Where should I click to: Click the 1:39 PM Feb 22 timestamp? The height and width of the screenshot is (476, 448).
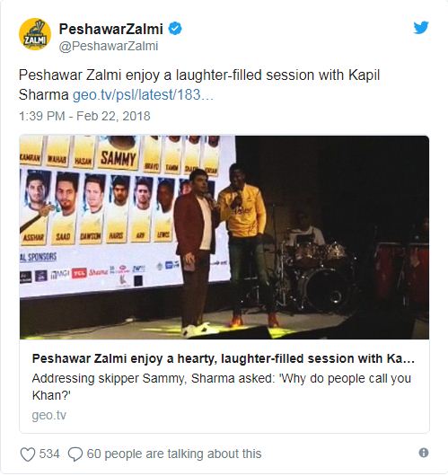84,116
